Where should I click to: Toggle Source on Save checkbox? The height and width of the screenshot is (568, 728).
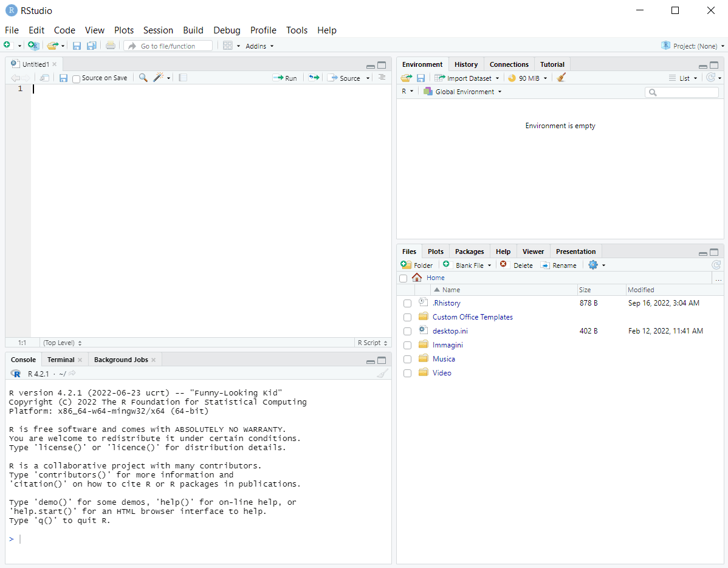coord(76,79)
